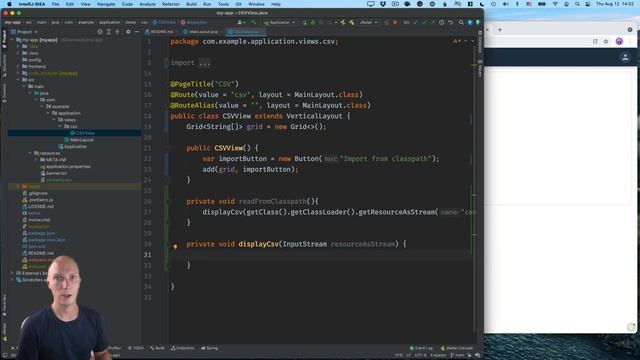This screenshot has height=360, width=640.
Task: Click the undo/rollback arrow icon in toolbar
Action: [x=451, y=22]
